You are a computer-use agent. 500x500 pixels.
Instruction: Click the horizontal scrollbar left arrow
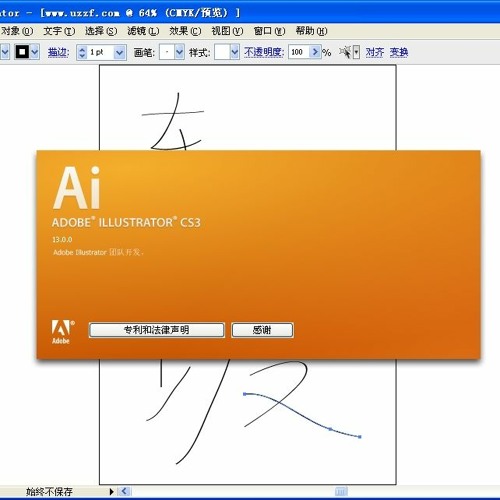pos(124,491)
